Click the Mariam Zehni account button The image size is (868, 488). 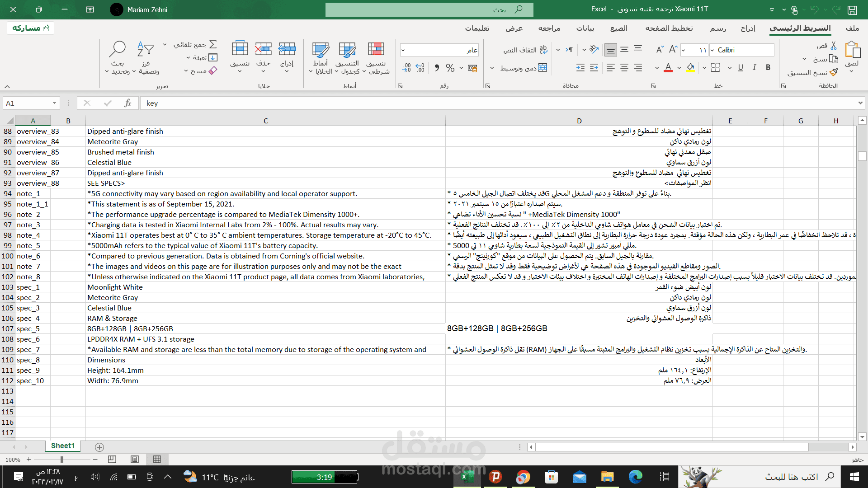coord(139,9)
